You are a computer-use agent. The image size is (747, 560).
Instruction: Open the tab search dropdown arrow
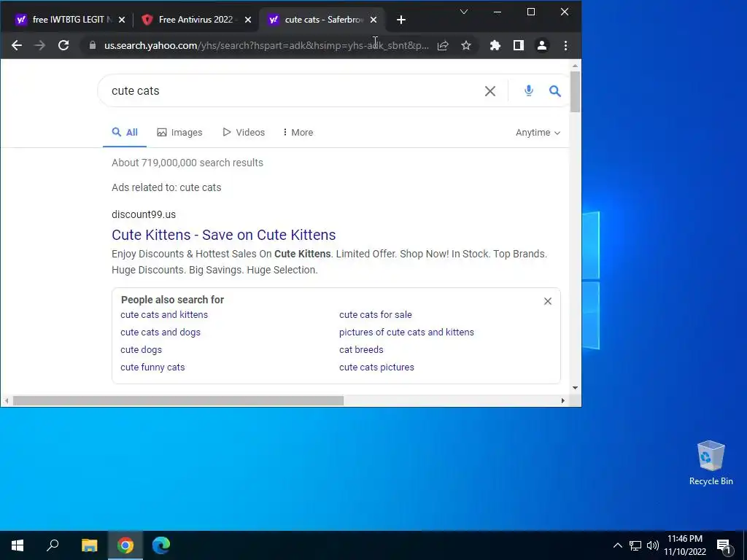[x=463, y=12]
